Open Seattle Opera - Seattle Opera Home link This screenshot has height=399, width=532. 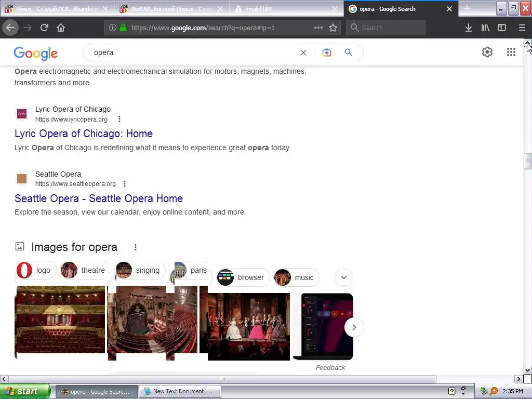99,198
